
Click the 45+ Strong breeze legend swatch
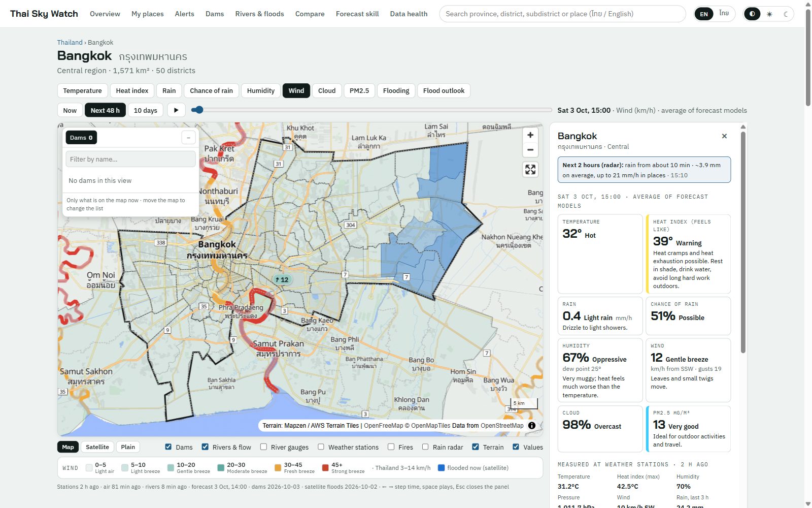click(325, 468)
